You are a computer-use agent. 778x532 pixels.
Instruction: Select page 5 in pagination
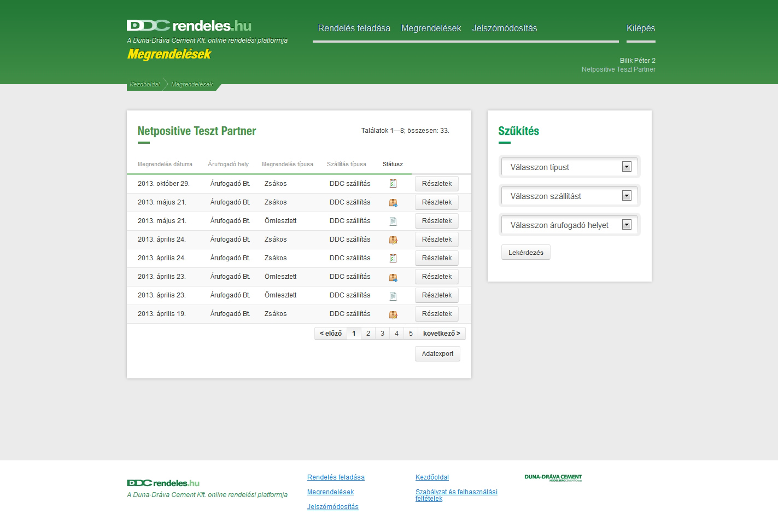411,334
